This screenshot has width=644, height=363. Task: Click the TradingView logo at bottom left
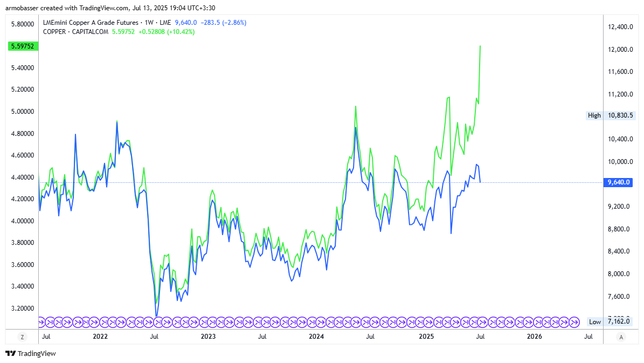(x=31, y=353)
